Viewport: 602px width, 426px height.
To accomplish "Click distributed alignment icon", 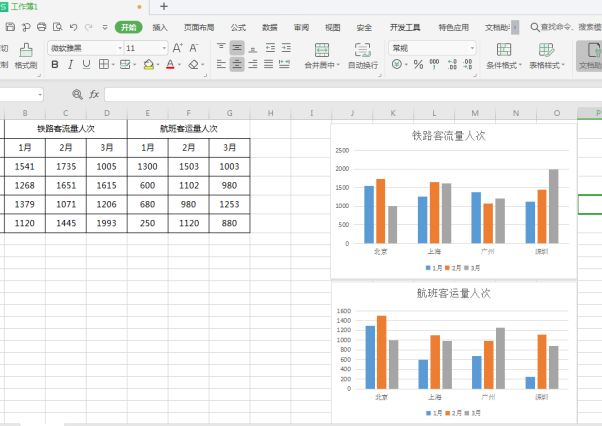I will [x=284, y=64].
